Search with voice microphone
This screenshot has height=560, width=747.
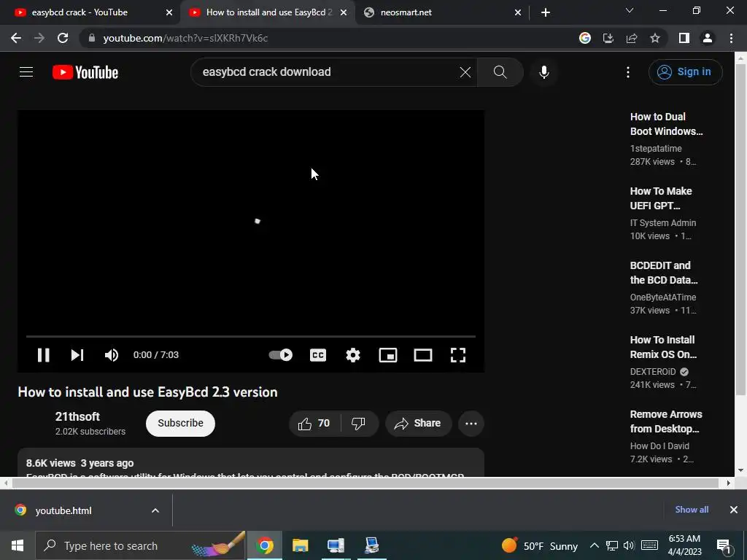click(x=544, y=72)
